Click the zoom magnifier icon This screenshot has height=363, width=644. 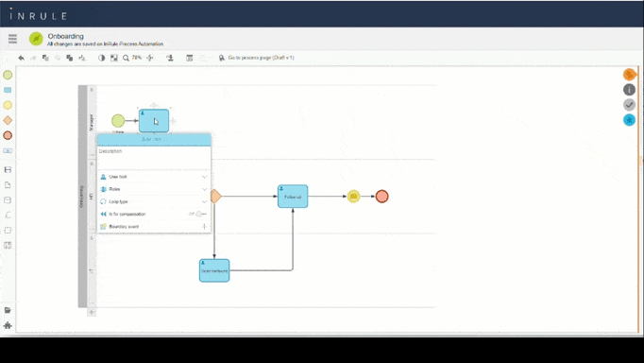pos(126,58)
